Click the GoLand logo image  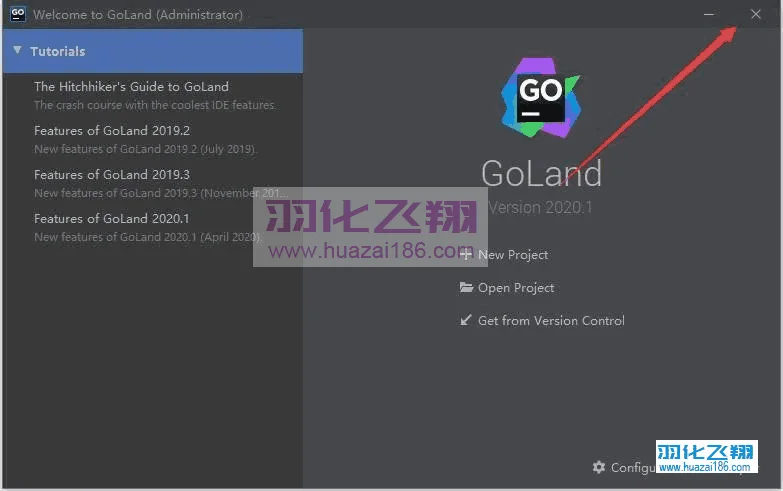(541, 97)
